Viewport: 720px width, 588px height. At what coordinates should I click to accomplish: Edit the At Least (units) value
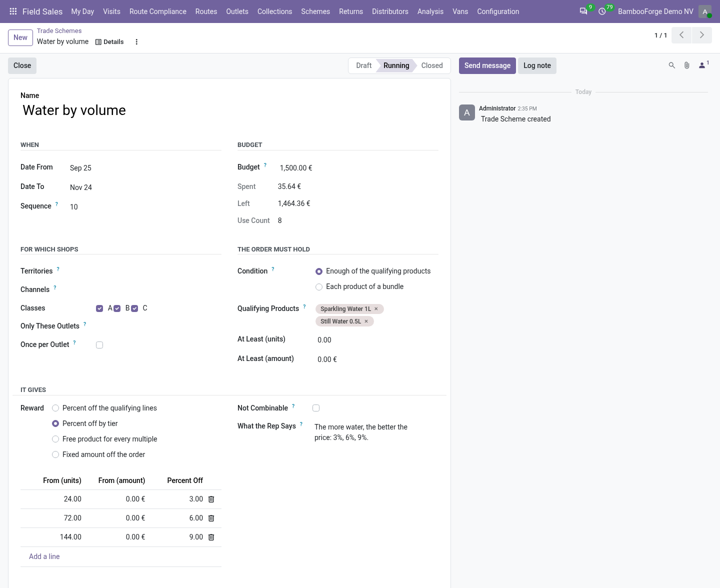pos(377,340)
